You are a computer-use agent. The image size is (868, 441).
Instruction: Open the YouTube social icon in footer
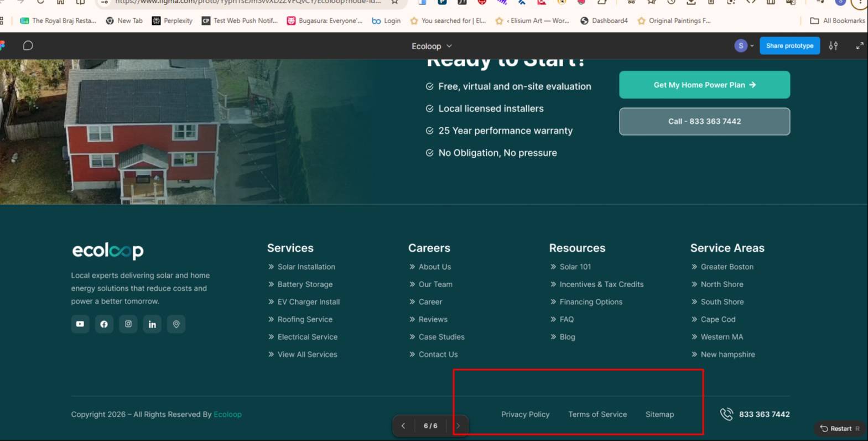(80, 324)
